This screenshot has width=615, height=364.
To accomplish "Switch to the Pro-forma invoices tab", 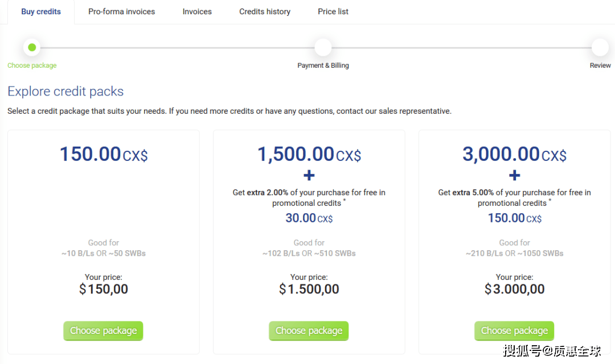I will (121, 11).
